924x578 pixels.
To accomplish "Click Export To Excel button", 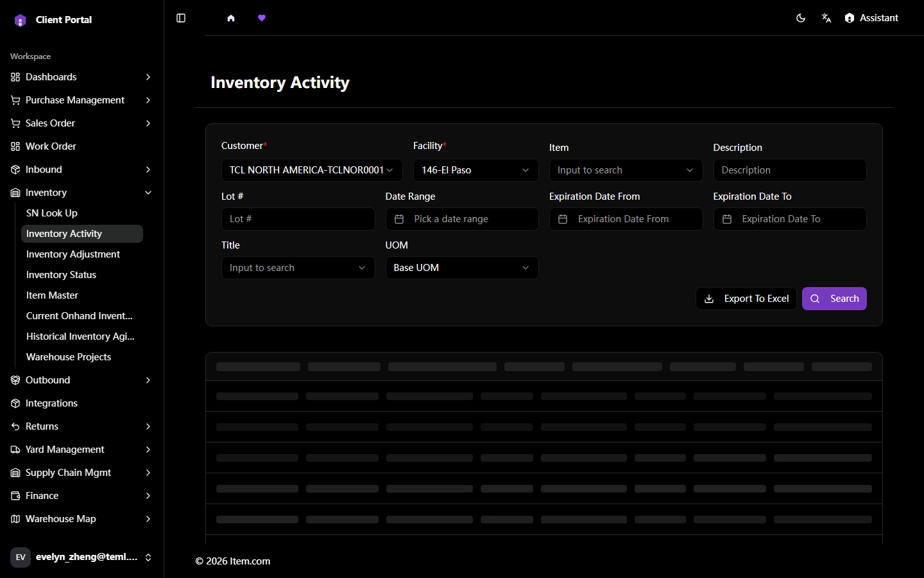I will click(x=746, y=299).
